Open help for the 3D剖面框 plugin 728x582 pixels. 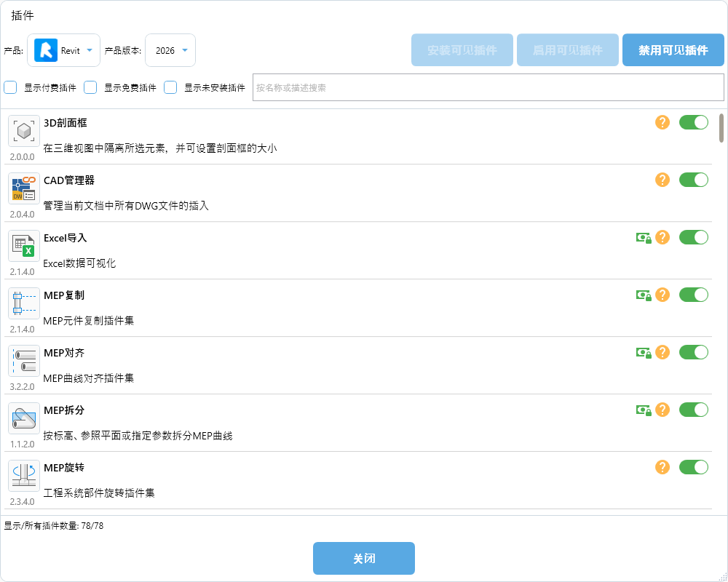point(662,122)
